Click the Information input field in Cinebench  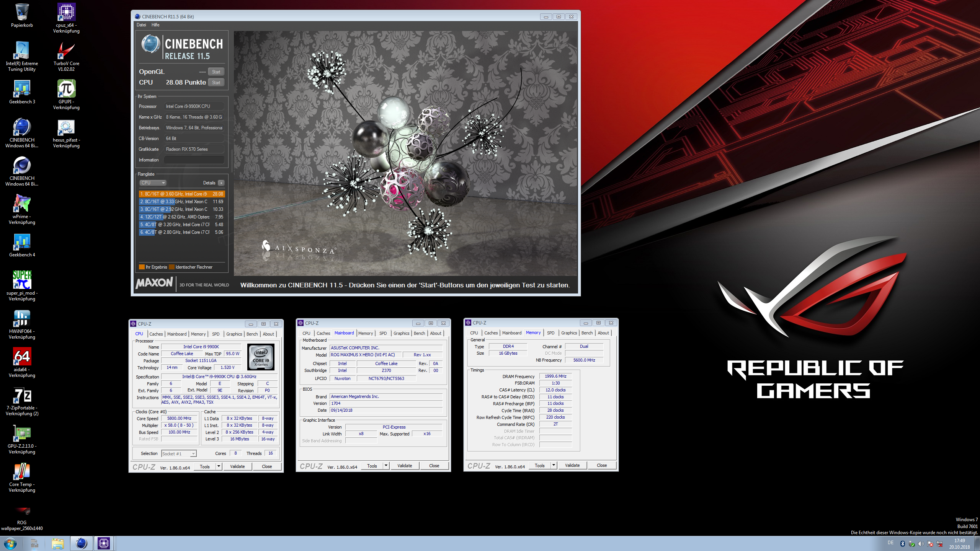coord(194,160)
